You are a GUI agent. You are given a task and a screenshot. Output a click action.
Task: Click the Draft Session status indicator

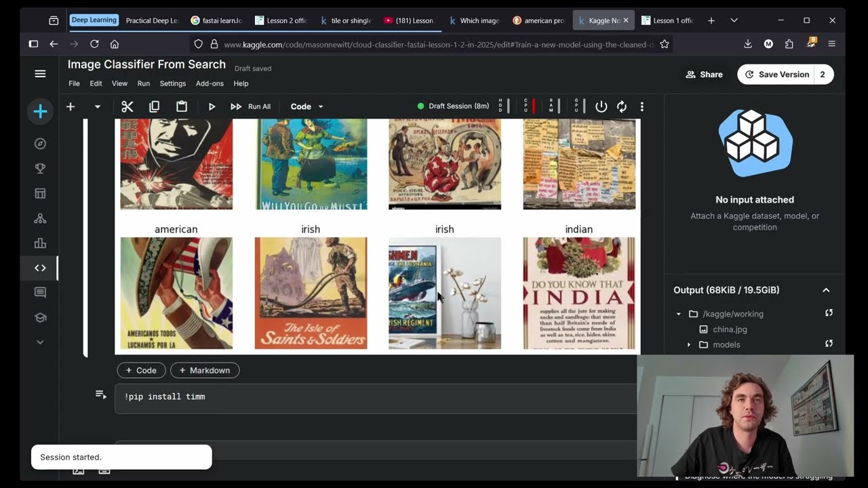click(453, 106)
